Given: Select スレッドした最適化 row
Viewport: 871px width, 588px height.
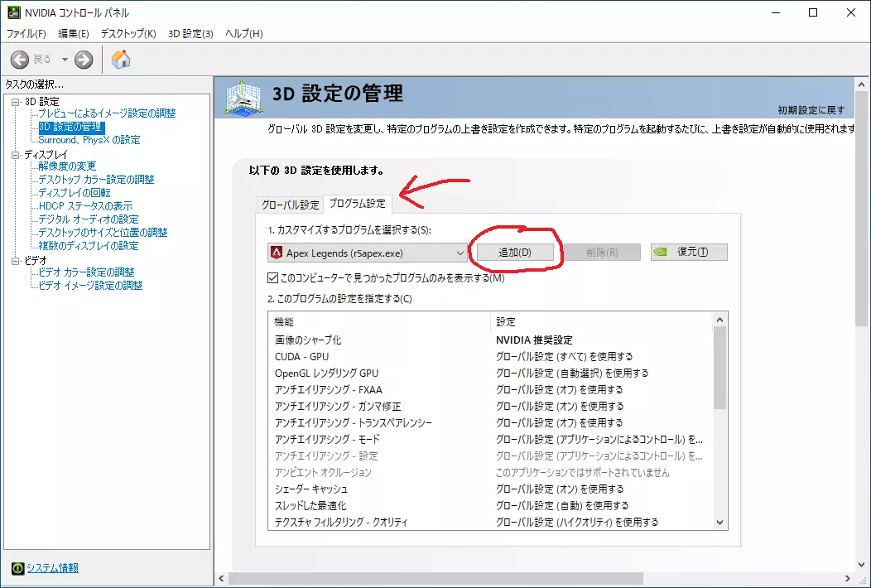Looking at the screenshot, I should pos(490,506).
